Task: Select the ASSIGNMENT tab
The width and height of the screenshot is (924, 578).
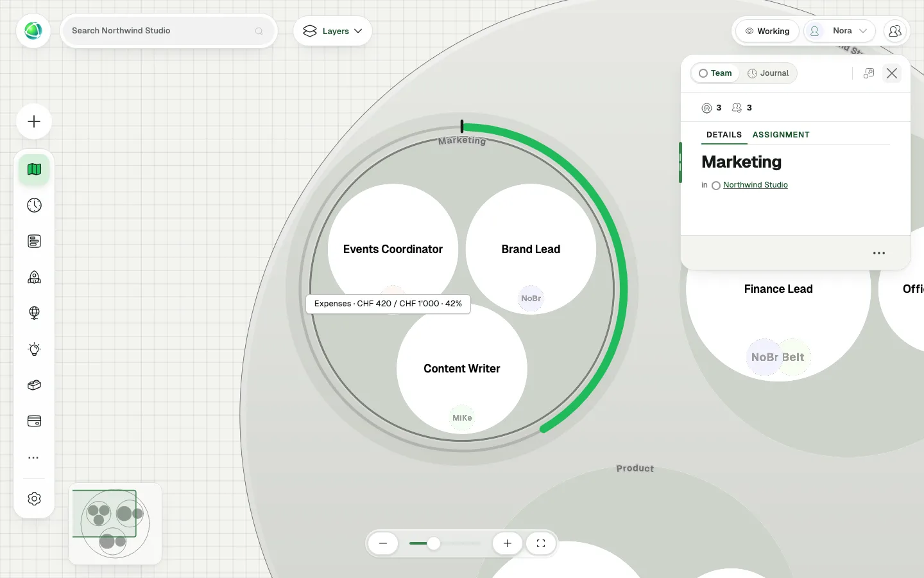Action: pos(781,135)
